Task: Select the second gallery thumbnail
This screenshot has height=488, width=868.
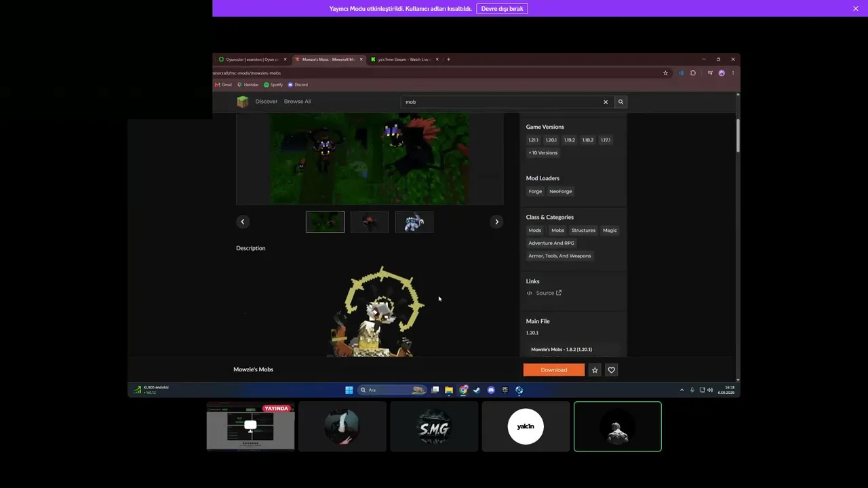Action: tap(370, 222)
